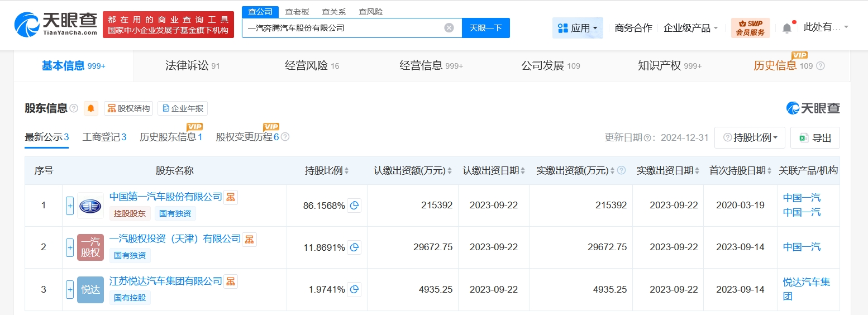The height and width of the screenshot is (315, 868).
Task: Click the company name search input field
Action: click(x=341, y=28)
